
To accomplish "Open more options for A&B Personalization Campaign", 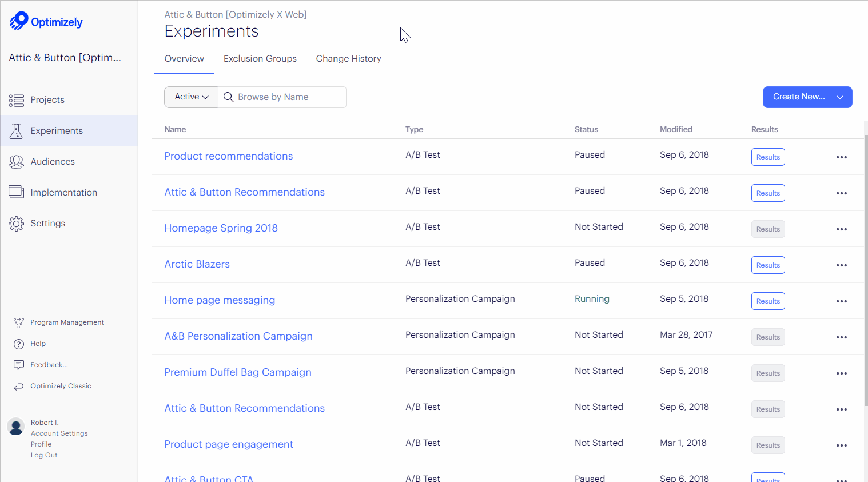I will point(842,337).
